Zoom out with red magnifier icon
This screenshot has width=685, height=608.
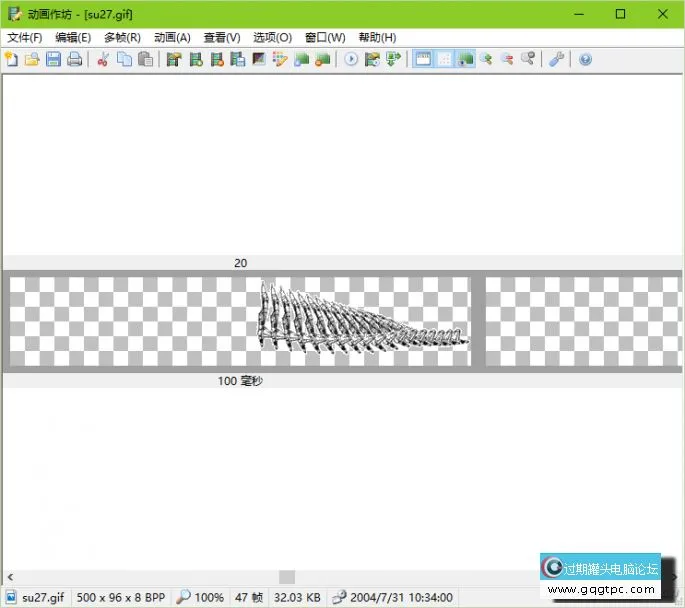coord(507,59)
